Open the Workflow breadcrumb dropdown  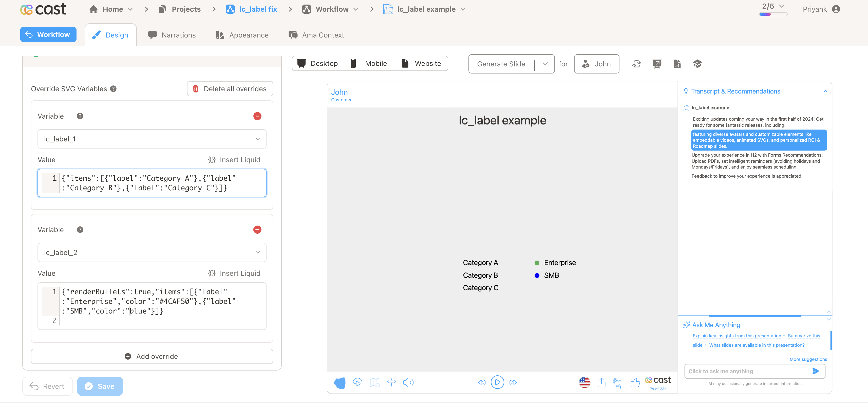pos(356,9)
